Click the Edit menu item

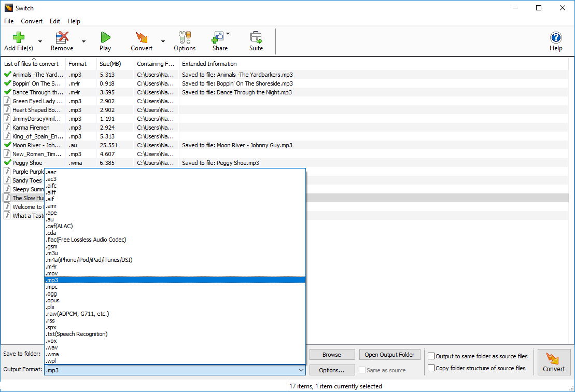[54, 21]
